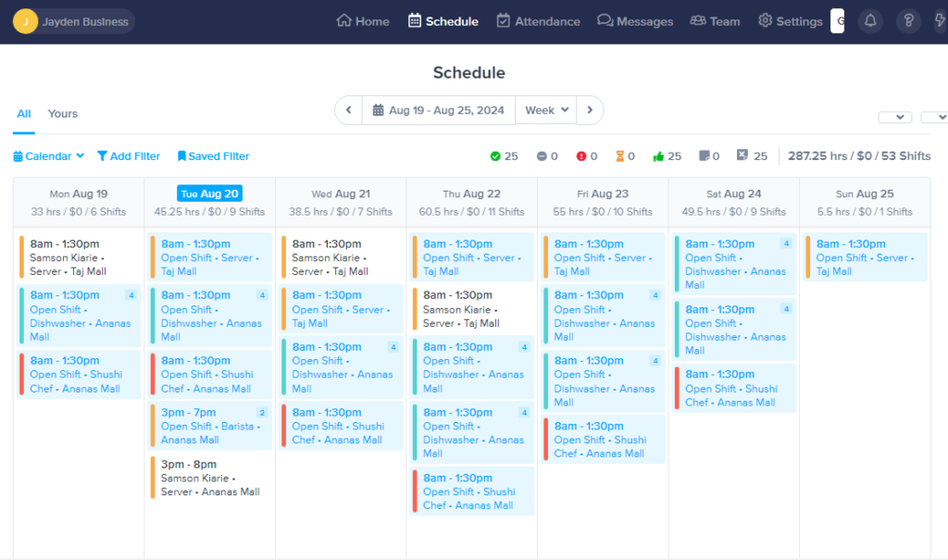Click the red alert icon showing zero

(x=579, y=156)
